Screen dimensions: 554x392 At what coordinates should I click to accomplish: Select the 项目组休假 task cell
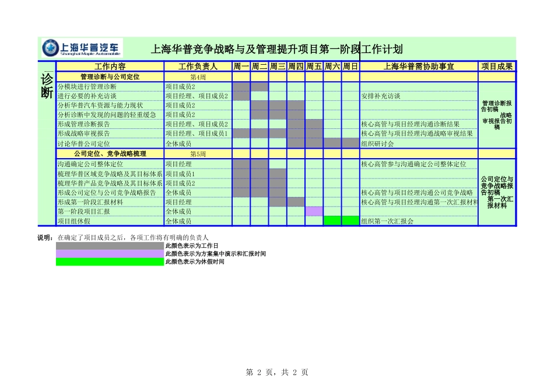[x=110, y=221]
